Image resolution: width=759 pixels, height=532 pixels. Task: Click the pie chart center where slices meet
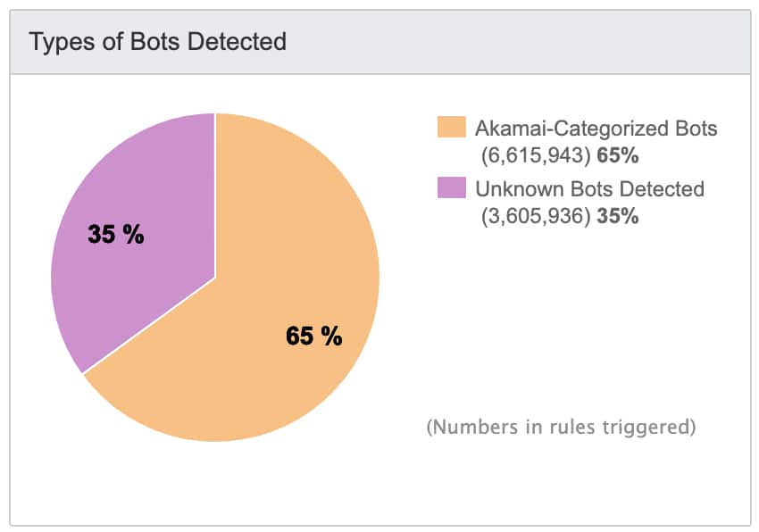(x=215, y=278)
